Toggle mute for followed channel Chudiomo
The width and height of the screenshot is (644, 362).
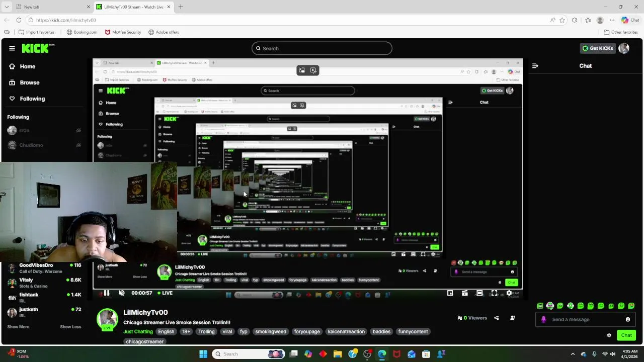tap(78, 145)
